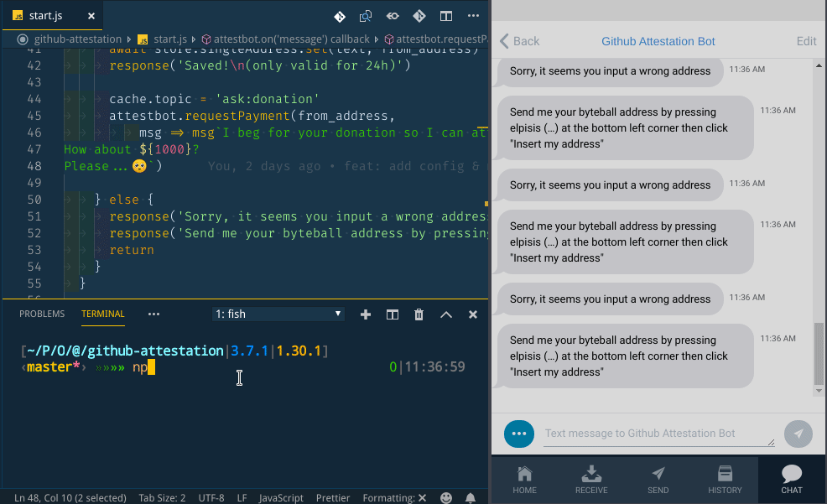The width and height of the screenshot is (827, 504).
Task: Select the start.js editor tab
Action: click(x=52, y=16)
